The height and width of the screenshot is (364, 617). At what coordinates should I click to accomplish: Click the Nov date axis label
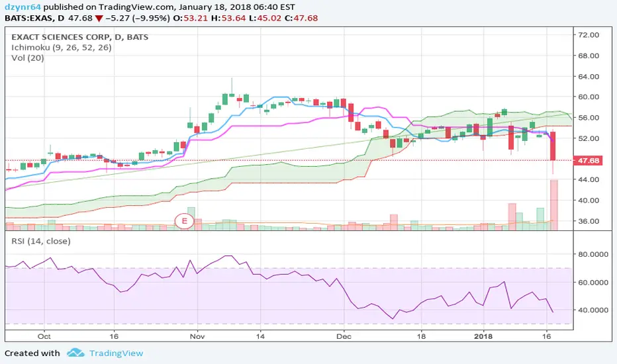pyautogui.click(x=197, y=336)
